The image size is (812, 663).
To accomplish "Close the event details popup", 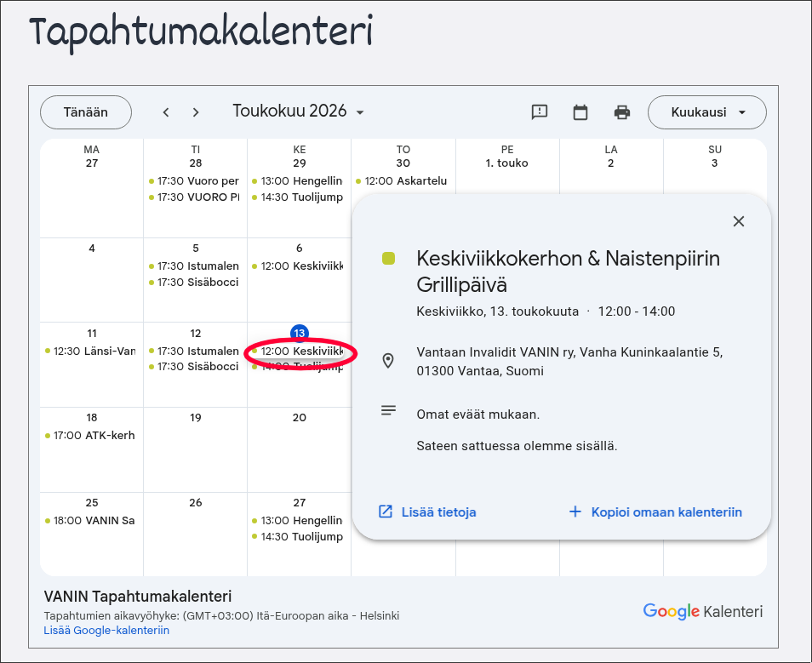I will pos(739,221).
